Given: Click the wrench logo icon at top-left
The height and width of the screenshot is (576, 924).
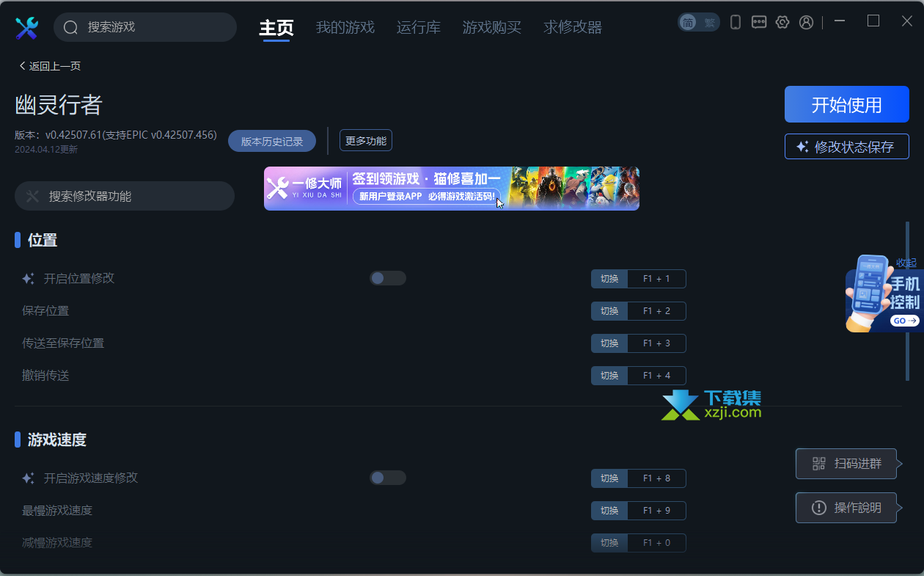Looking at the screenshot, I should 26,28.
